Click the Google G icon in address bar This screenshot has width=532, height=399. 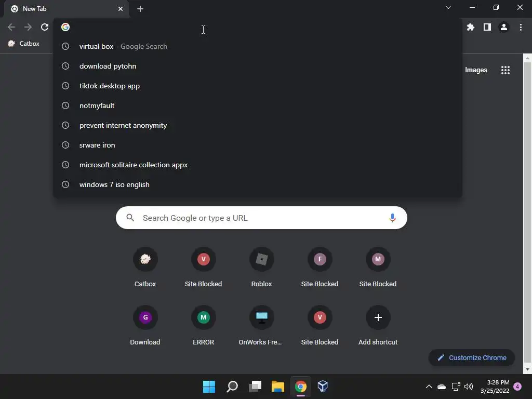(x=65, y=27)
